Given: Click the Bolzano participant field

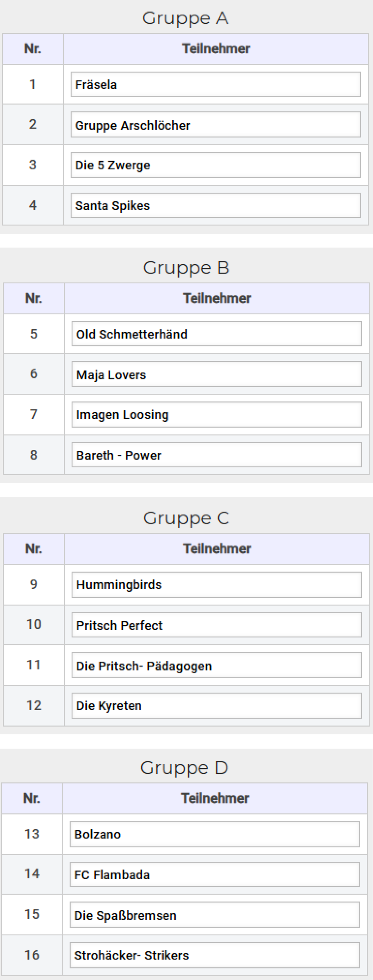Looking at the screenshot, I should coord(215,834).
